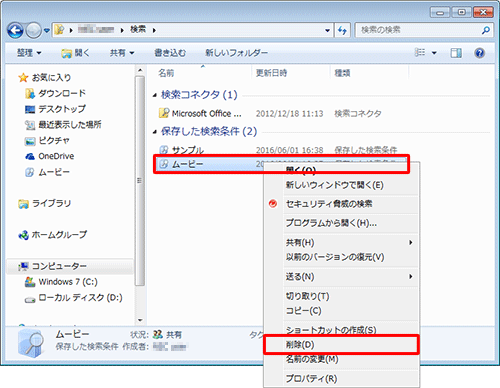Open OneDrive in the navigation pane
Viewport: 500px width, 388px height.
point(50,156)
